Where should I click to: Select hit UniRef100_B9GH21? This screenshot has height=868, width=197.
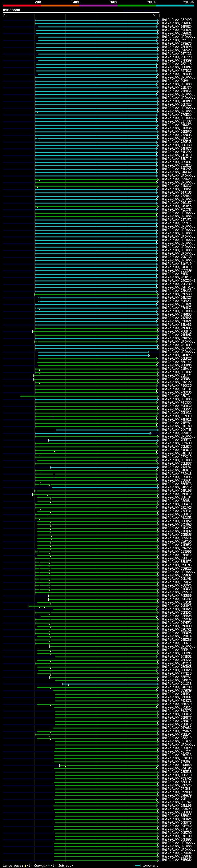pos(177,33)
